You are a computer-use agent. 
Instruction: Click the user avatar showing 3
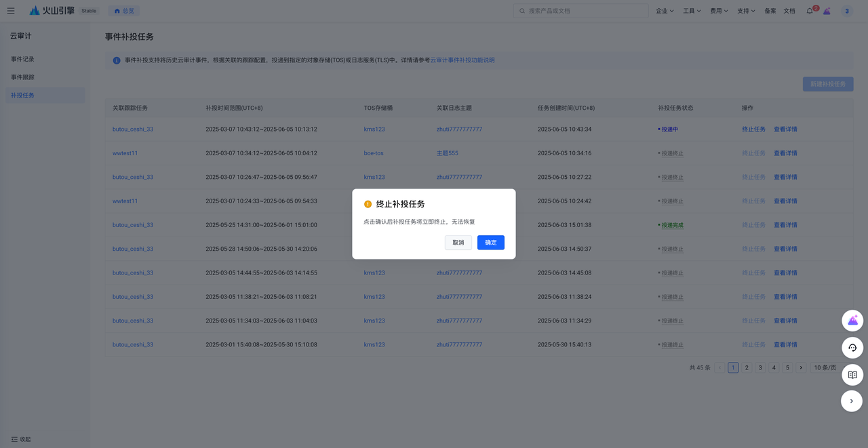point(847,11)
